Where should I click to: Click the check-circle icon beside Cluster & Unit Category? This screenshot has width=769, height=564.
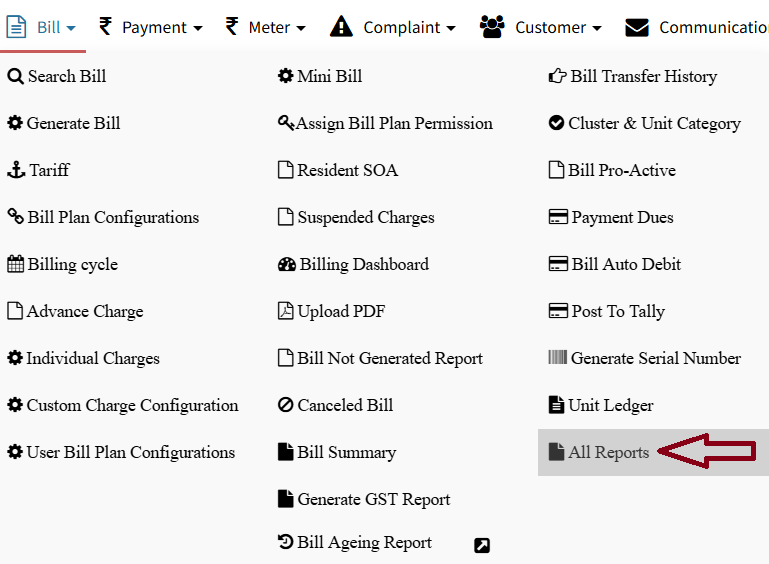point(556,123)
